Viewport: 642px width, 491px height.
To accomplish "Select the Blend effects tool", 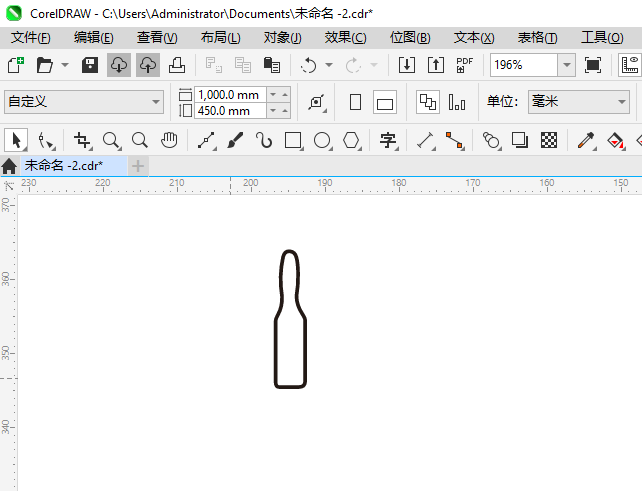I will click(x=491, y=140).
